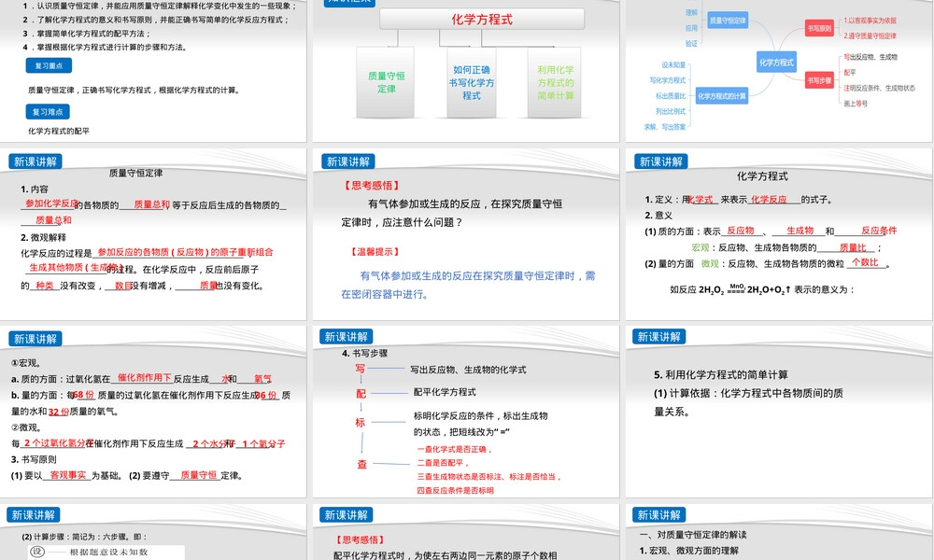Click mind map leaf 2.遵守质量守恒定律
The width and height of the screenshot is (934, 560).
(x=870, y=35)
